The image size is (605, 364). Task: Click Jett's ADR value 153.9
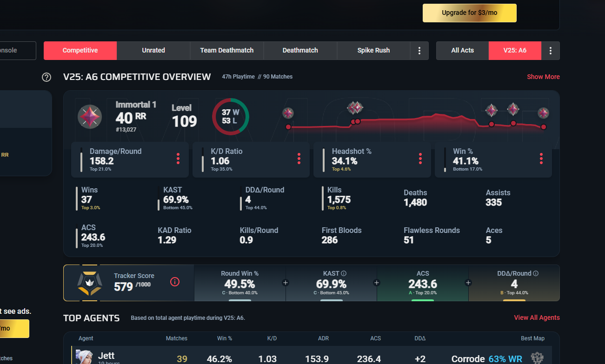[317, 359]
